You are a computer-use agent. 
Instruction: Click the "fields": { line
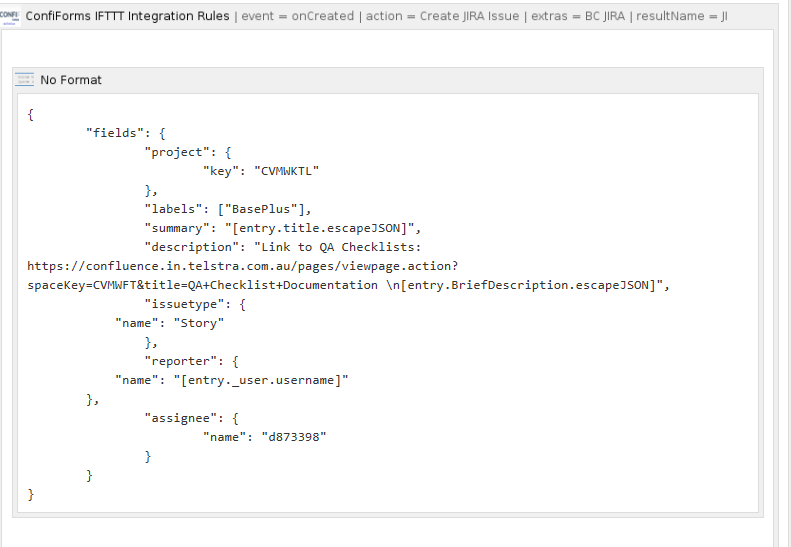[126, 133]
